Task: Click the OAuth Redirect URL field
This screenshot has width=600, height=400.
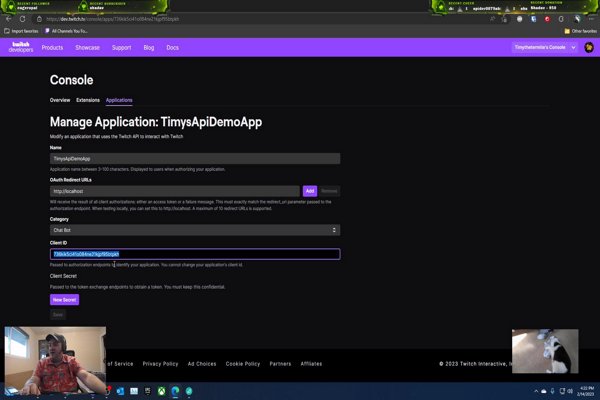Action: (175, 191)
